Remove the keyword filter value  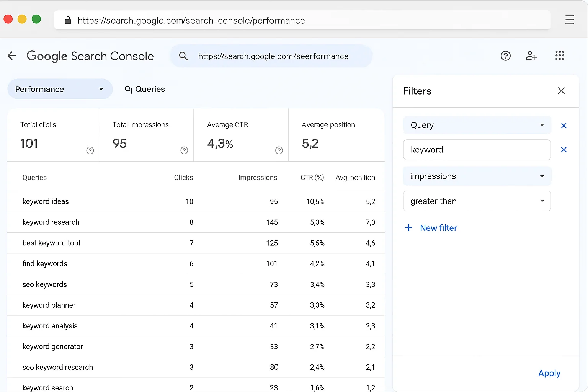point(563,150)
